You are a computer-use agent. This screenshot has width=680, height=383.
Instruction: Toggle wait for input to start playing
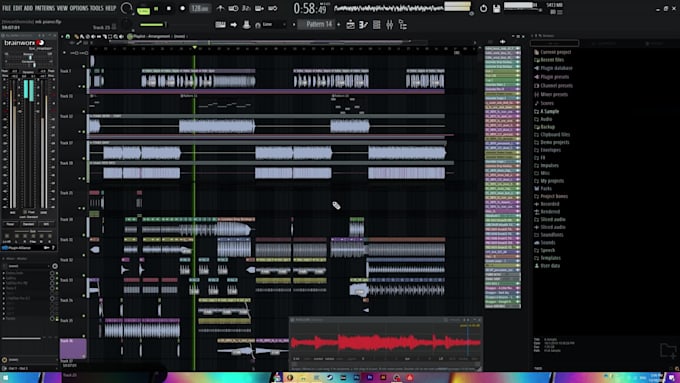(233, 8)
